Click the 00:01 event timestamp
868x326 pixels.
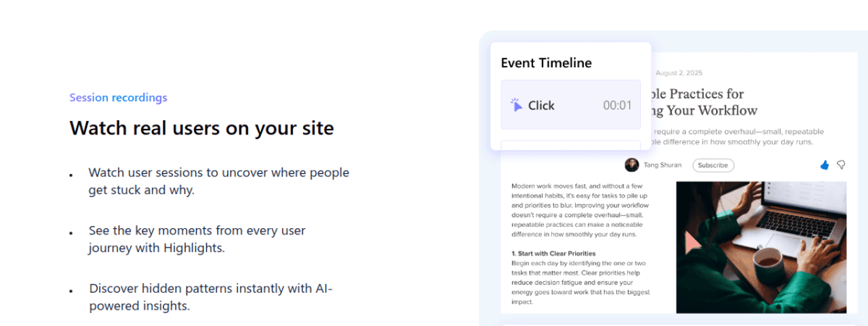(617, 105)
